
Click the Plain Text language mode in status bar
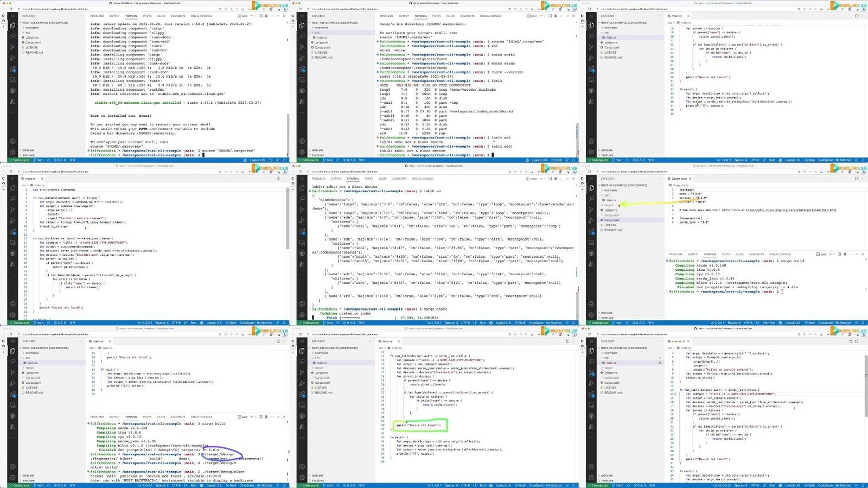pyautogui.click(x=770, y=323)
